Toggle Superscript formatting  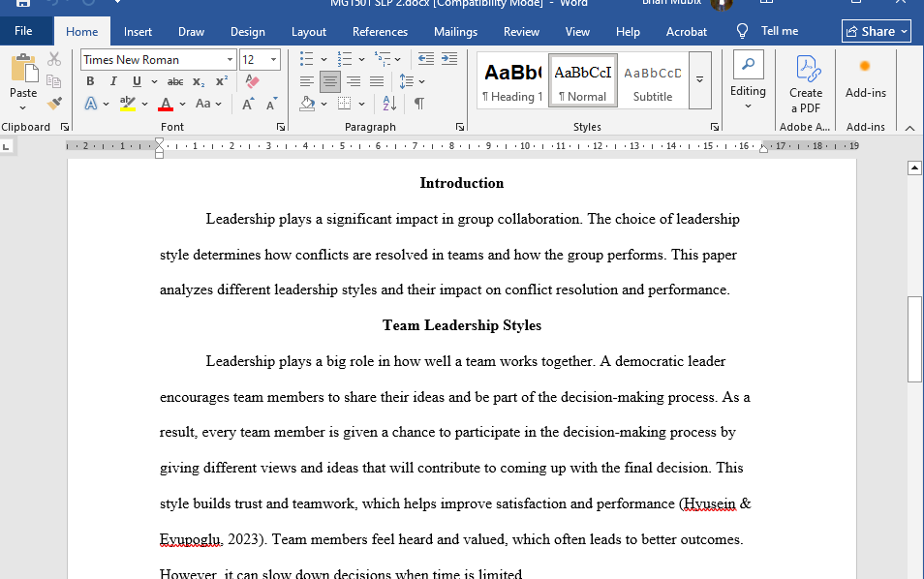click(x=222, y=81)
